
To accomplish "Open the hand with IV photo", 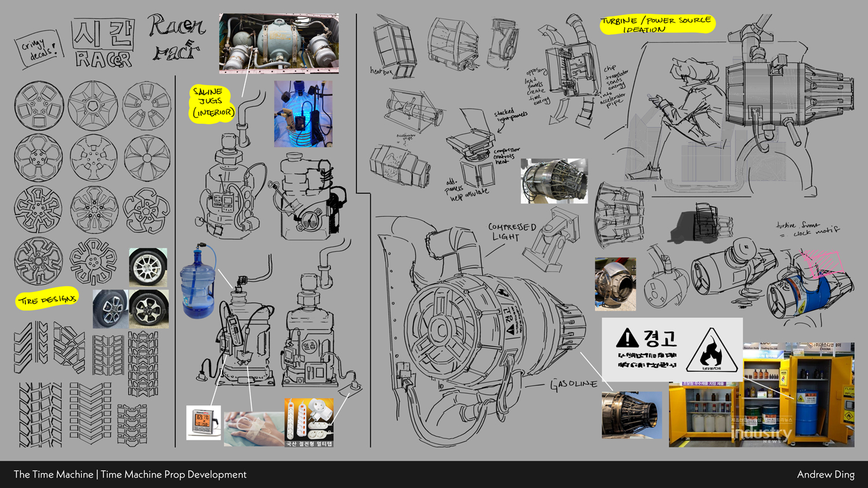I will [x=253, y=428].
